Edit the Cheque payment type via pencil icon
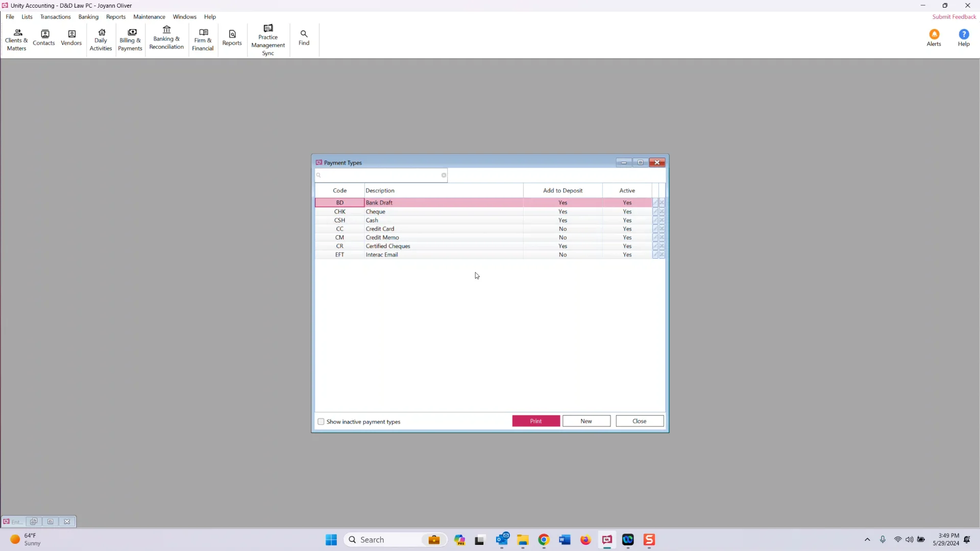The image size is (980, 551). tap(655, 211)
